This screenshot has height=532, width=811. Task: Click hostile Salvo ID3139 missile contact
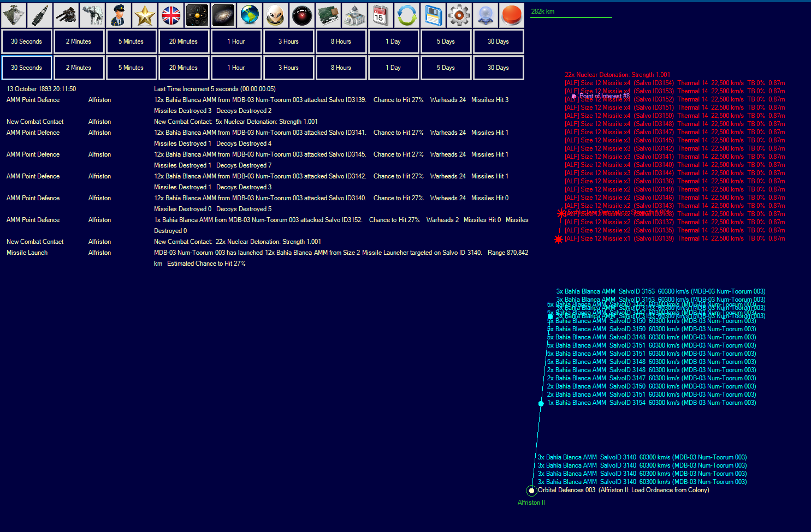click(x=675, y=238)
